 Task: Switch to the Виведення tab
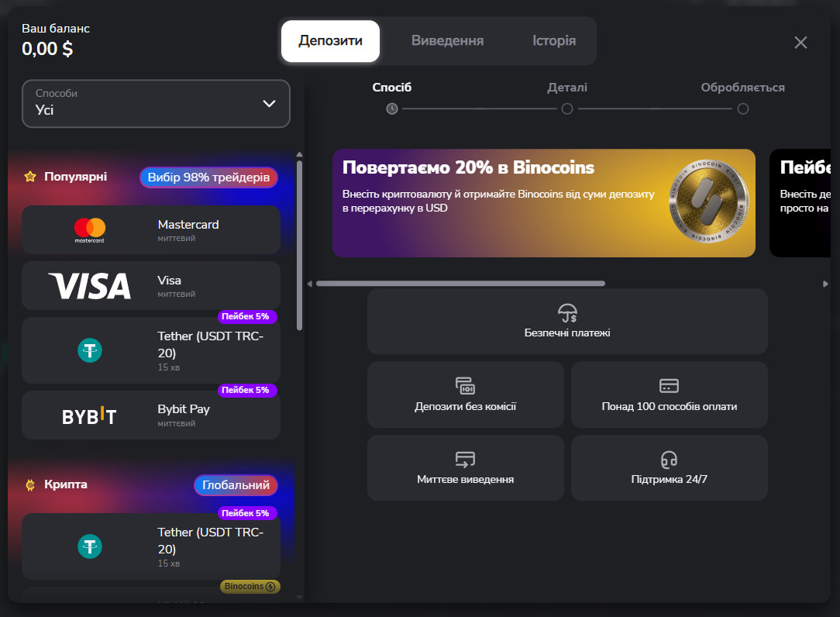447,41
